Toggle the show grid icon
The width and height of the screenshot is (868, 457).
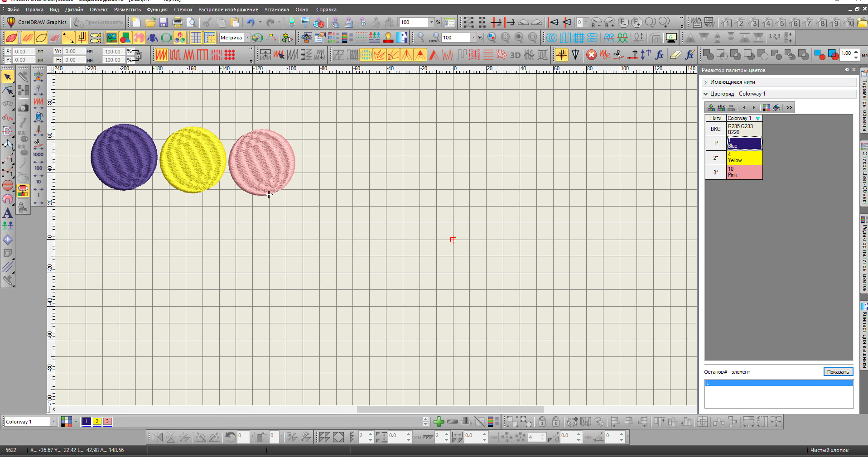196,38
